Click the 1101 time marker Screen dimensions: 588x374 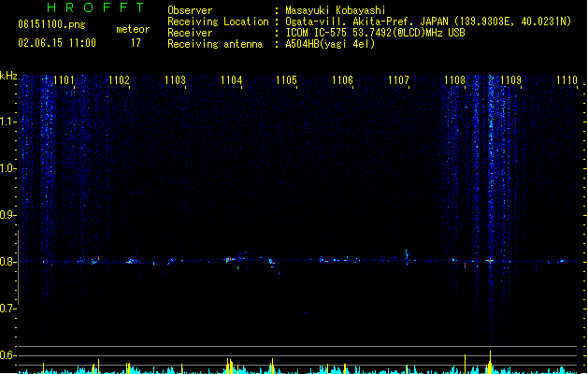64,80
